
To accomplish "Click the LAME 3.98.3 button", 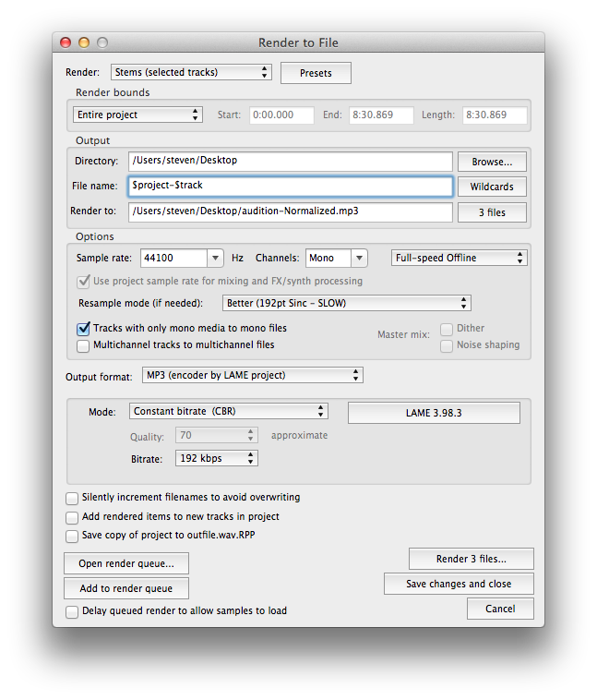I will click(434, 412).
